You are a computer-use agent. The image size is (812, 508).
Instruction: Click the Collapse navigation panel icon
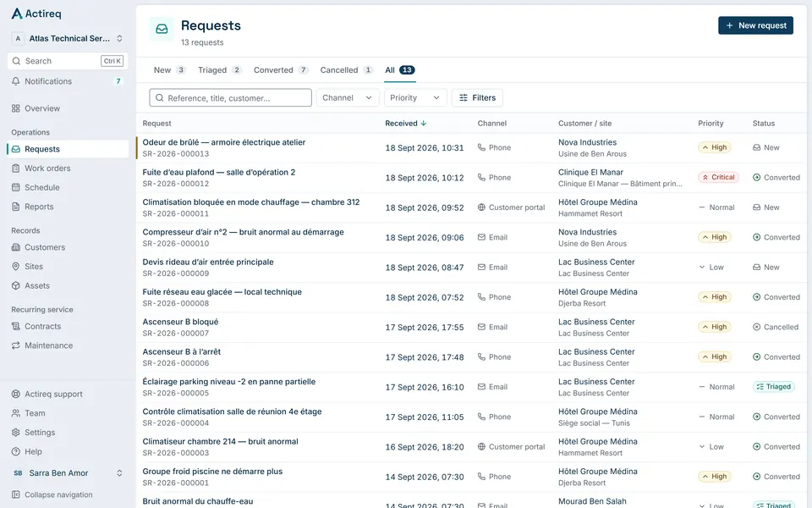[16, 494]
